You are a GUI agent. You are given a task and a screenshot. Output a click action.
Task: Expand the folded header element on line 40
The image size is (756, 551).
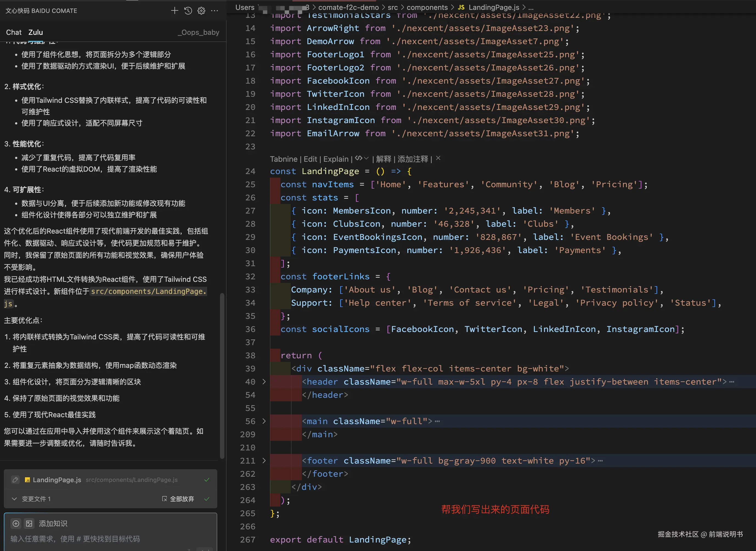pos(264,382)
